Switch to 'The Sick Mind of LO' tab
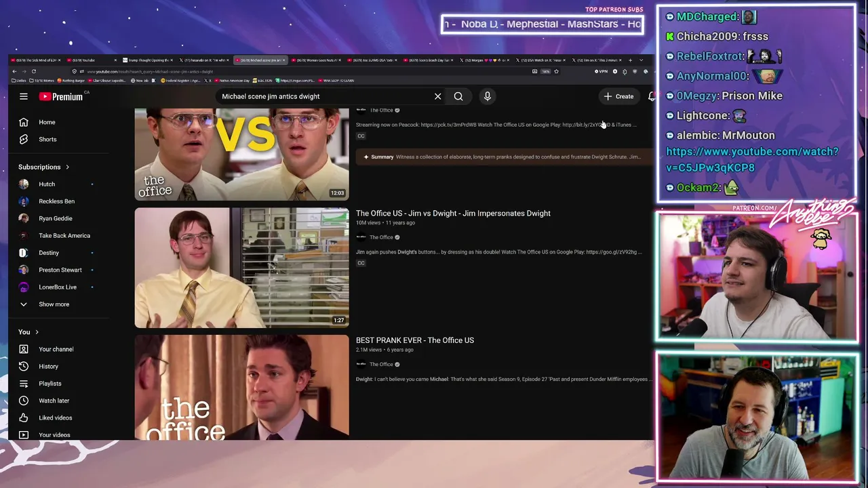Screen dimensions: 868x488 pos(37,60)
